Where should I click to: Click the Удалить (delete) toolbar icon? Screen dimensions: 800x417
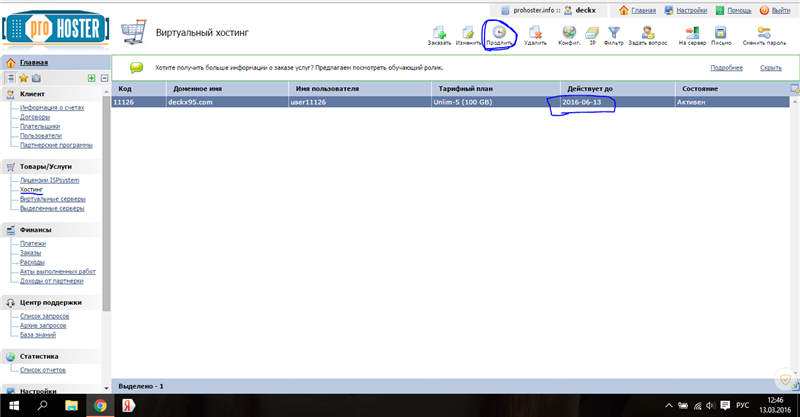[535, 36]
